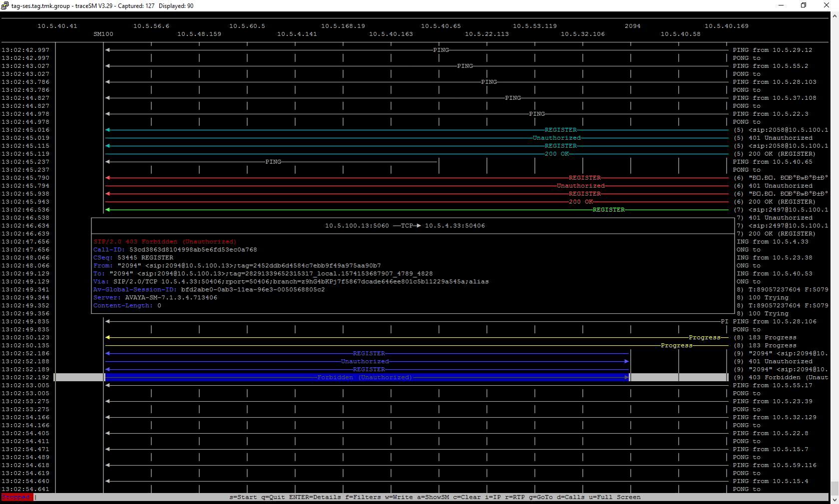Click the Via header line in details
This screenshot has height=504, width=839.
[x=291, y=281]
